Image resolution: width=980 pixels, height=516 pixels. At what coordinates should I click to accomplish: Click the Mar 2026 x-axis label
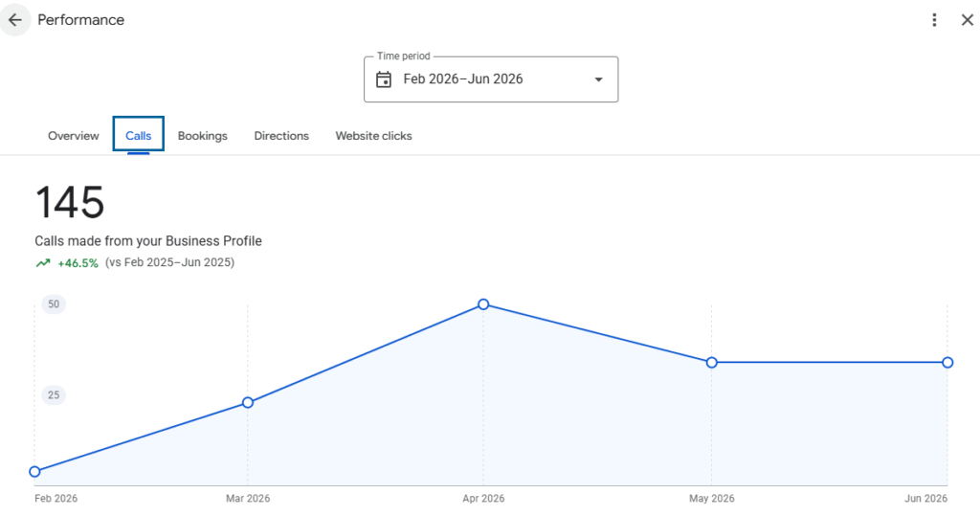(248, 499)
